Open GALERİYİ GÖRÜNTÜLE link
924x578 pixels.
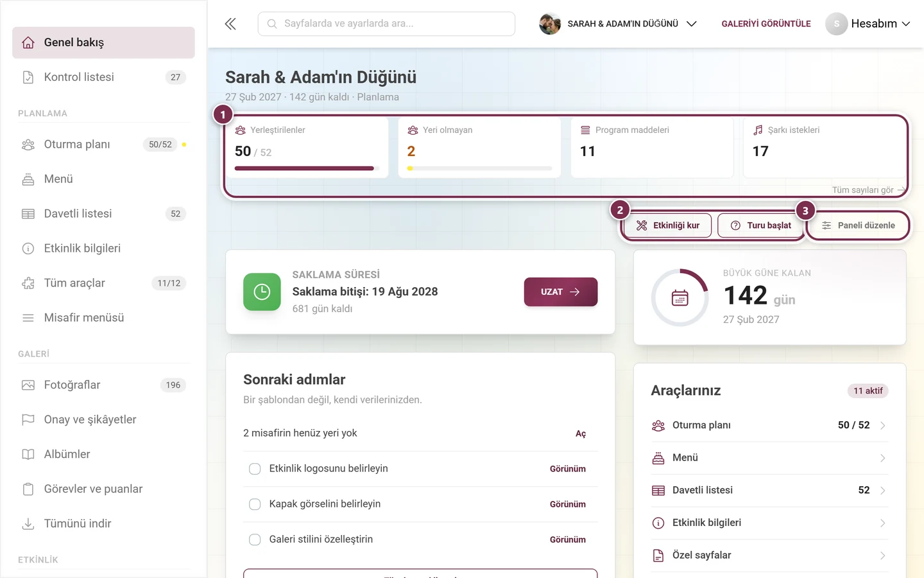pos(766,24)
